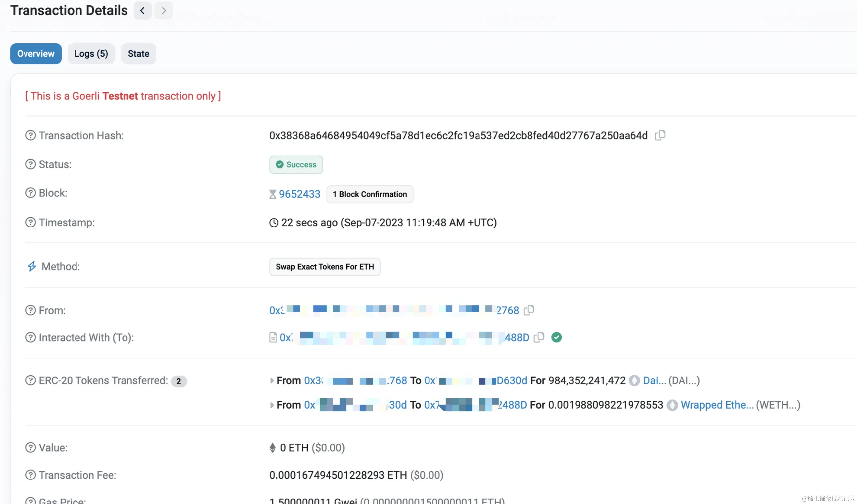Screen dimensions: 857x504
Task: Open block 9652433 link
Action: click(x=299, y=194)
